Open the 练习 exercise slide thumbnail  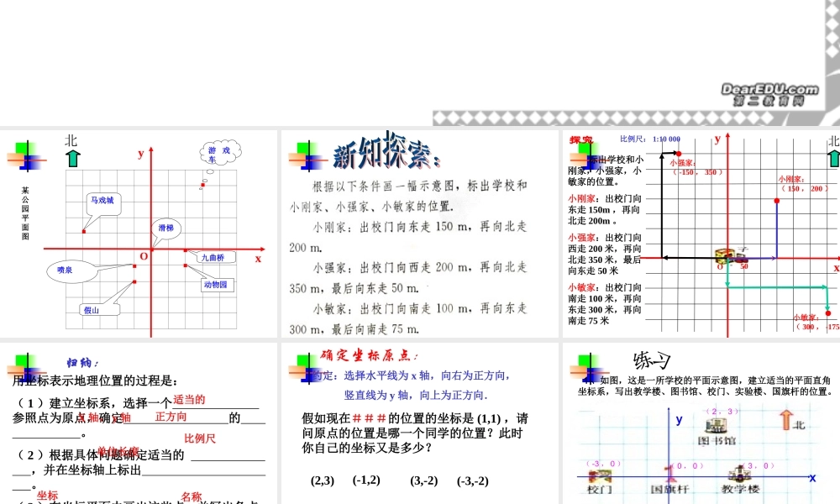[x=701, y=423]
